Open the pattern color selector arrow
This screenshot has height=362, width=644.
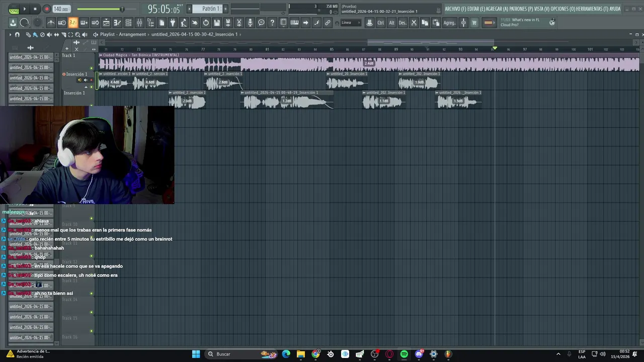pos(489,23)
